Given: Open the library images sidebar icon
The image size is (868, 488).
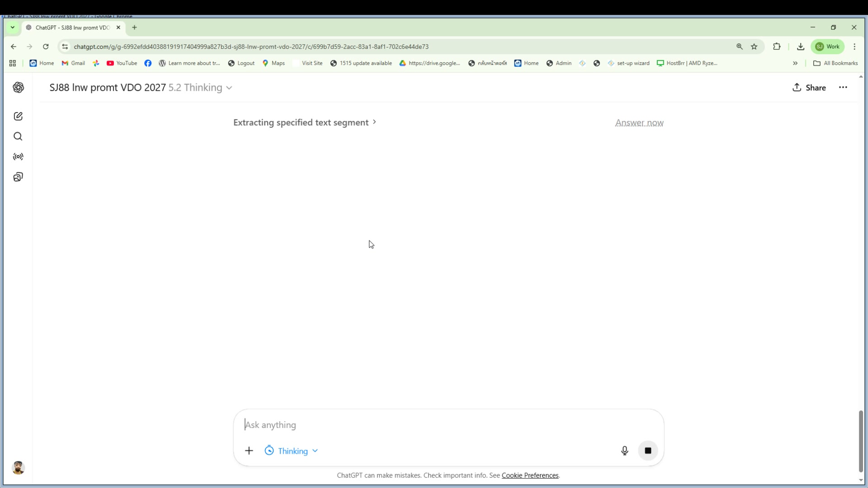Looking at the screenshot, I should 18,177.
